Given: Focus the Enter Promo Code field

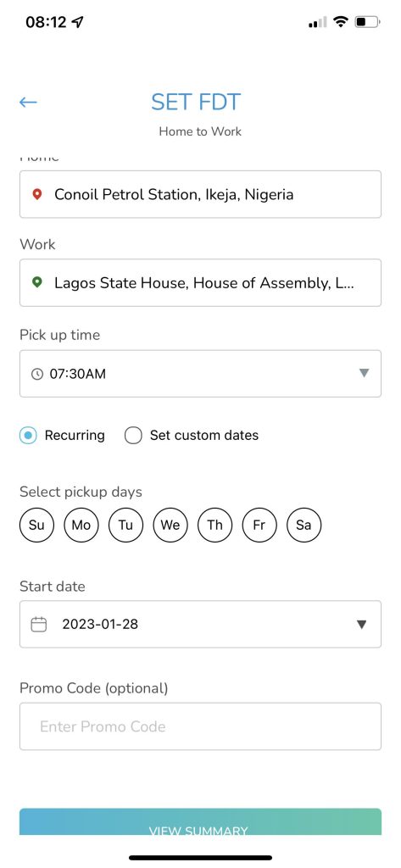Looking at the screenshot, I should (x=200, y=726).
